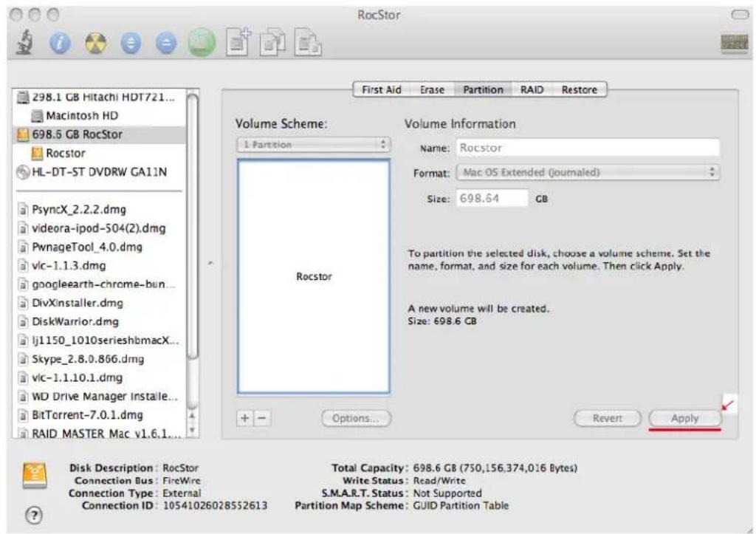756x534 pixels.
Task: Click the Options... button
Action: 356,418
